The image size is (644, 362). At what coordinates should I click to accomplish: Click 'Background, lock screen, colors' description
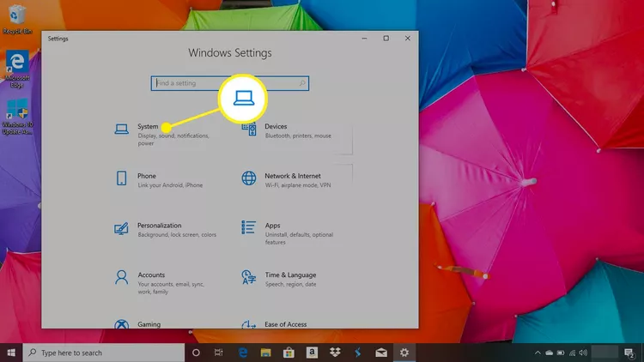(177, 235)
